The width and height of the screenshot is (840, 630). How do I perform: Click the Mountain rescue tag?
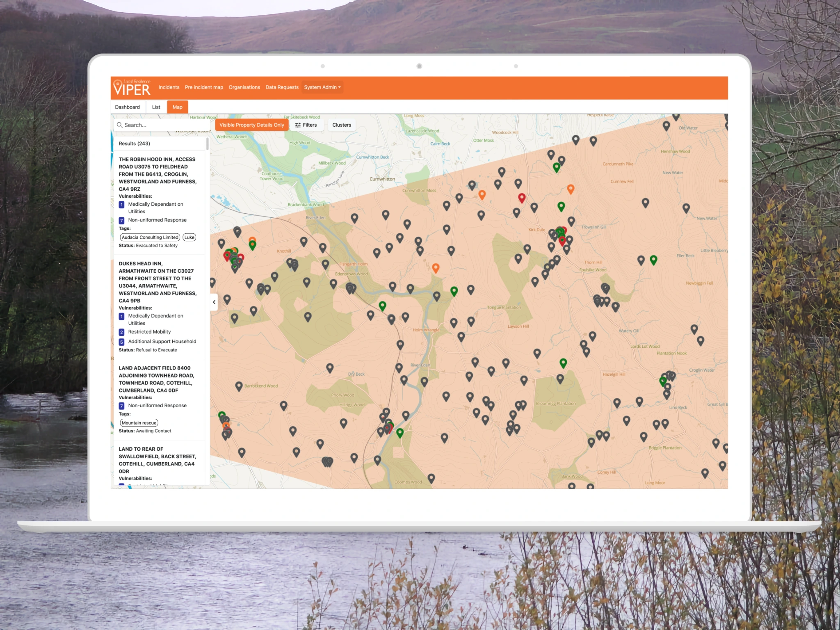pyautogui.click(x=139, y=423)
